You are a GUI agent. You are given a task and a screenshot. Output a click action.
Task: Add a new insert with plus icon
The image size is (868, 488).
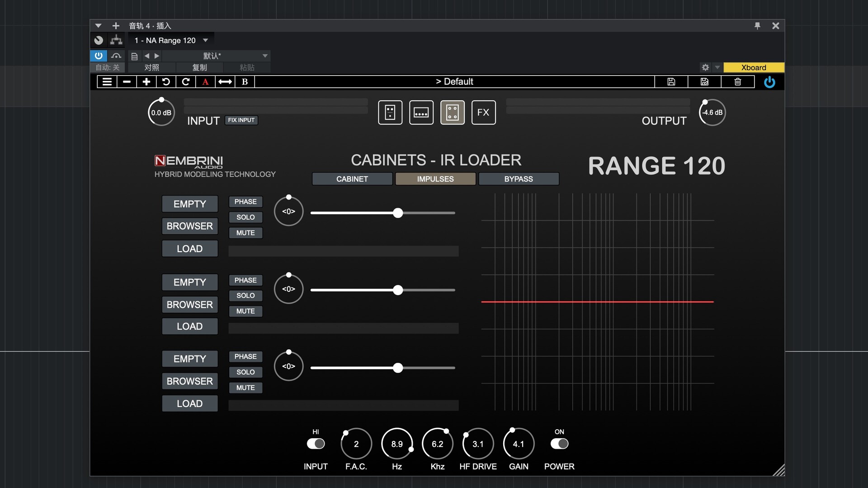116,26
